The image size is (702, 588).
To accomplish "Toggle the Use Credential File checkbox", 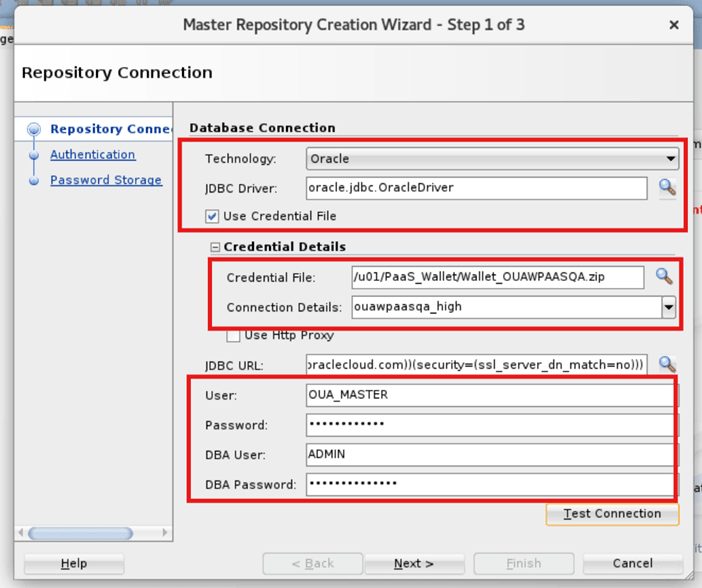I will (x=212, y=217).
